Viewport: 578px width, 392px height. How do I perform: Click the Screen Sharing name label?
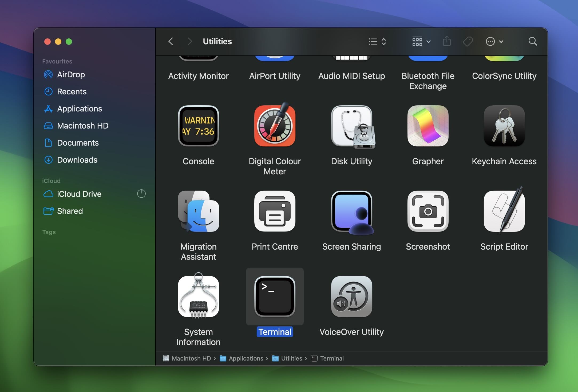351,247
